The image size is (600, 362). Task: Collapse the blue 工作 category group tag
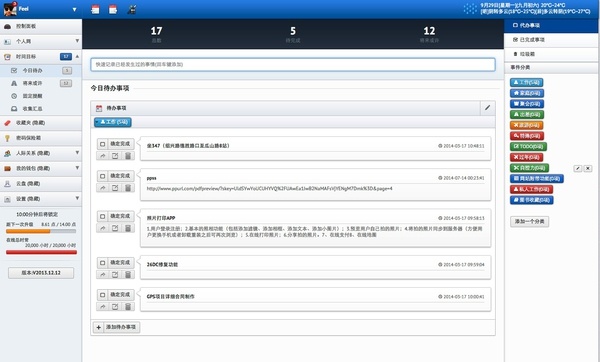tap(113, 122)
